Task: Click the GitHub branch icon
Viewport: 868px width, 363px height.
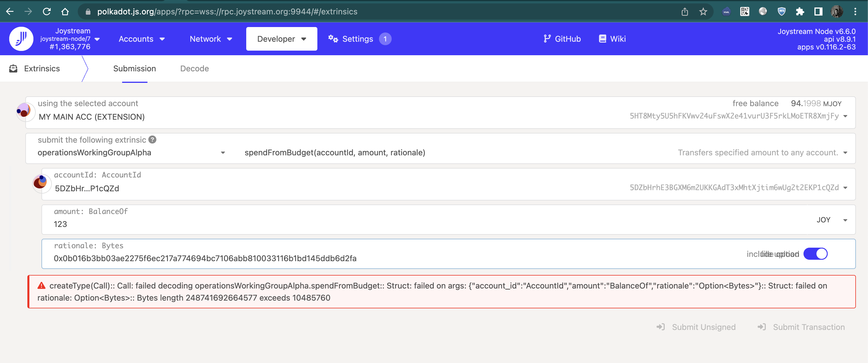Action: (x=547, y=39)
